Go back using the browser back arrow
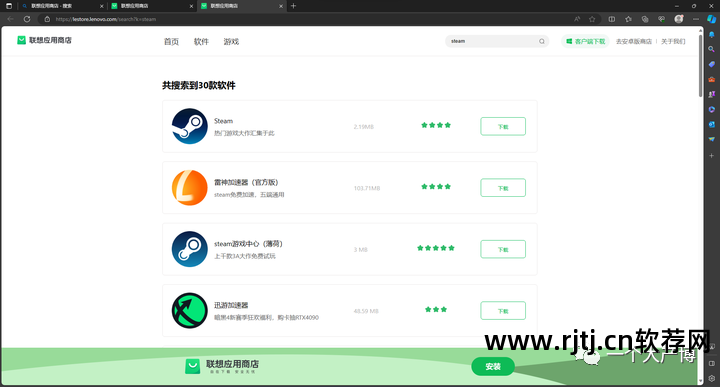 [x=11, y=19]
